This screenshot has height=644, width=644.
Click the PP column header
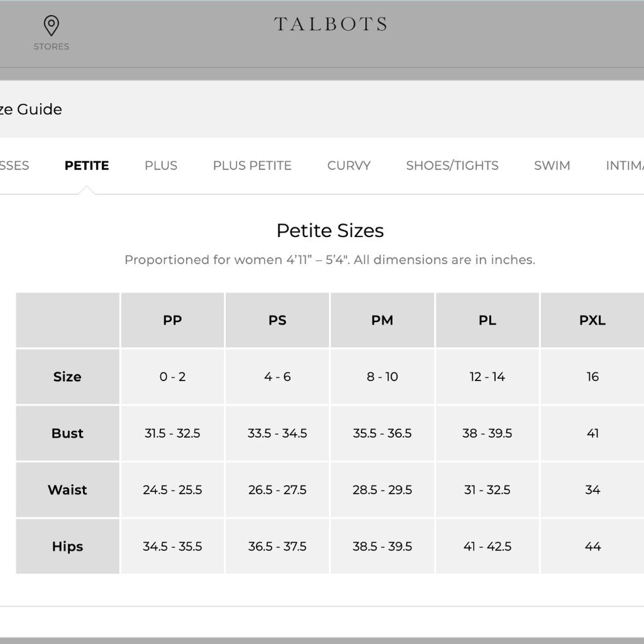pos(173,320)
